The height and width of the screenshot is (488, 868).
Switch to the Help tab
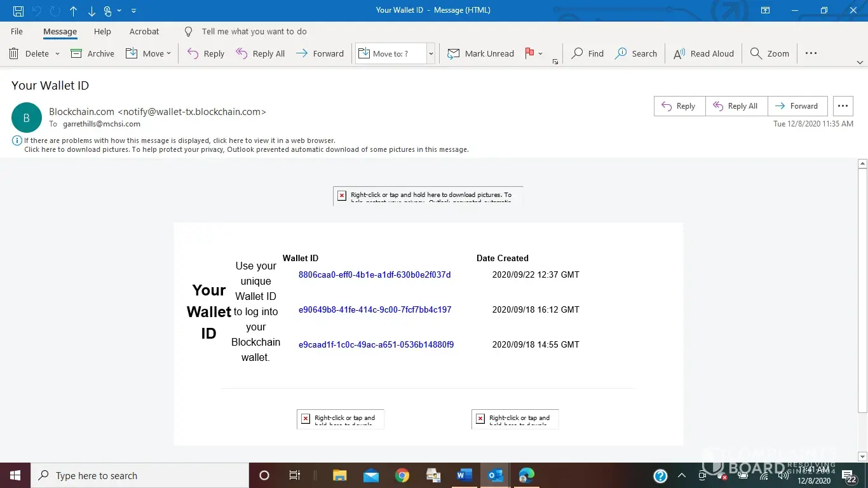pyautogui.click(x=102, y=31)
